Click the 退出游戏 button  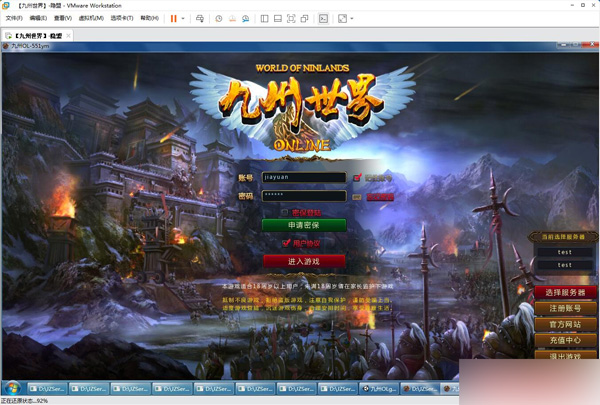[x=565, y=356]
